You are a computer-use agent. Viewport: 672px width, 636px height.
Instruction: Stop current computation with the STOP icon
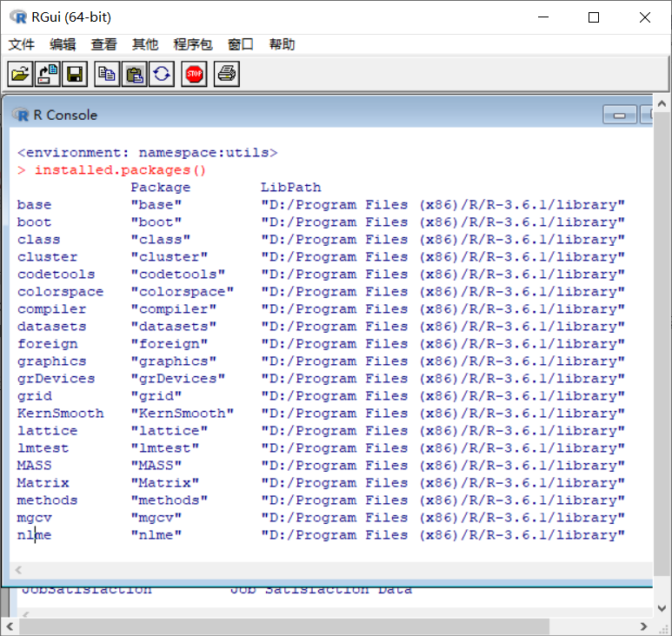tap(194, 74)
